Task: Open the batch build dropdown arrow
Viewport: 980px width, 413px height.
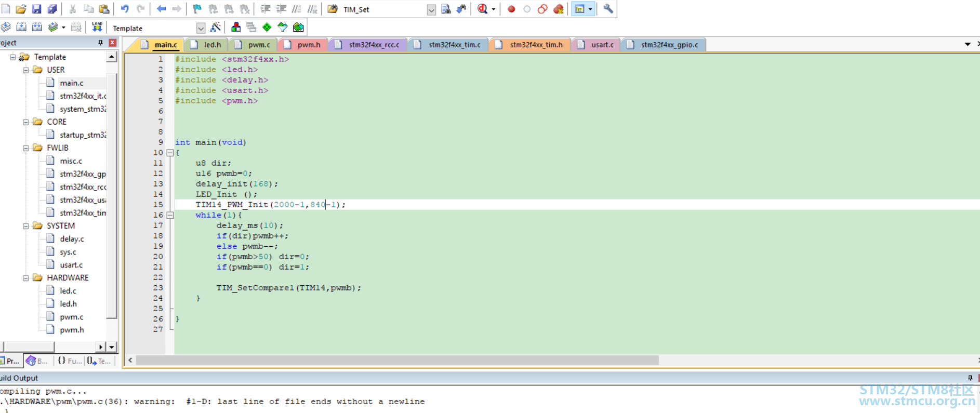Action: click(x=63, y=28)
